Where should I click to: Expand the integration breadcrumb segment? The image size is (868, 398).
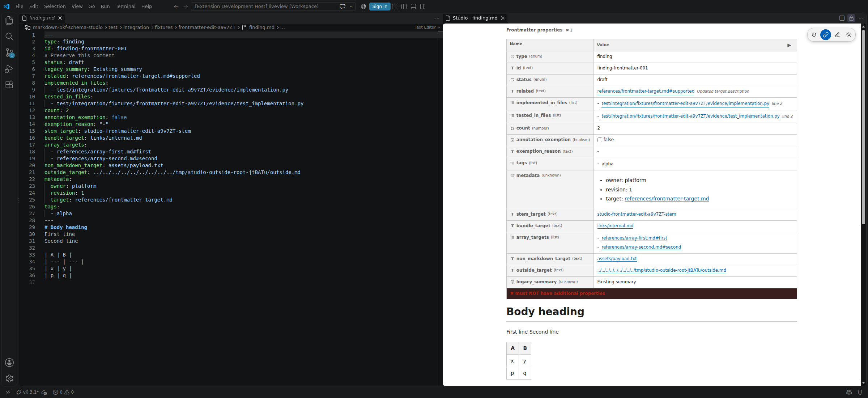[136, 27]
